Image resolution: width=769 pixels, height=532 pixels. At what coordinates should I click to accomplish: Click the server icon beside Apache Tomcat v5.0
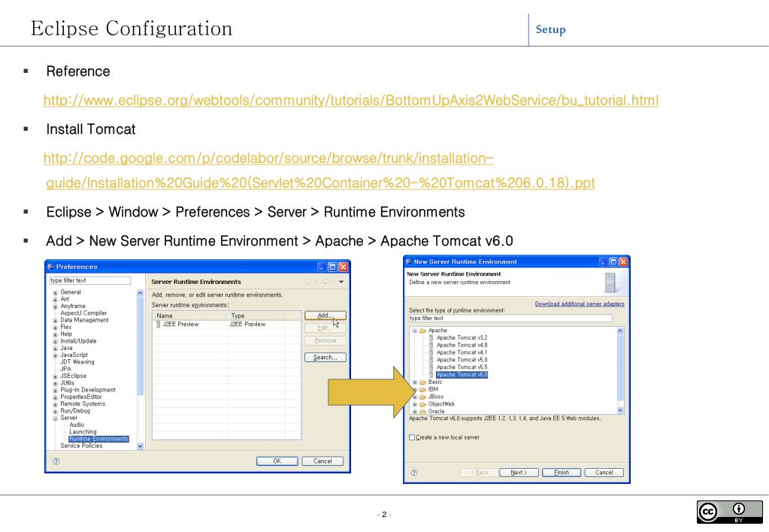tap(431, 360)
